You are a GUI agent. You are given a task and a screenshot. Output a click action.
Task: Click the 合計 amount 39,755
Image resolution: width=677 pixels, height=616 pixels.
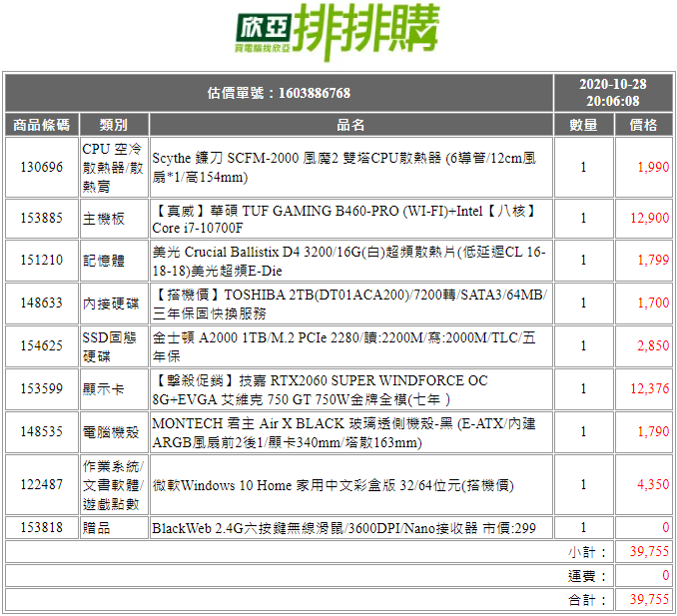click(650, 600)
